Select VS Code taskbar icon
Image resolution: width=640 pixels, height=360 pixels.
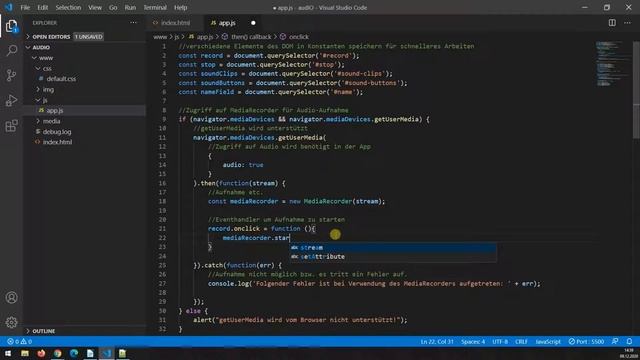(x=107, y=353)
